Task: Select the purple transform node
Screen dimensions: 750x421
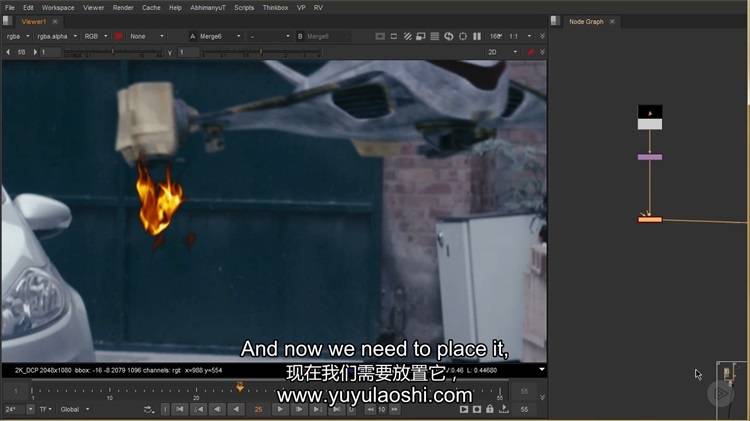Action: [x=650, y=157]
